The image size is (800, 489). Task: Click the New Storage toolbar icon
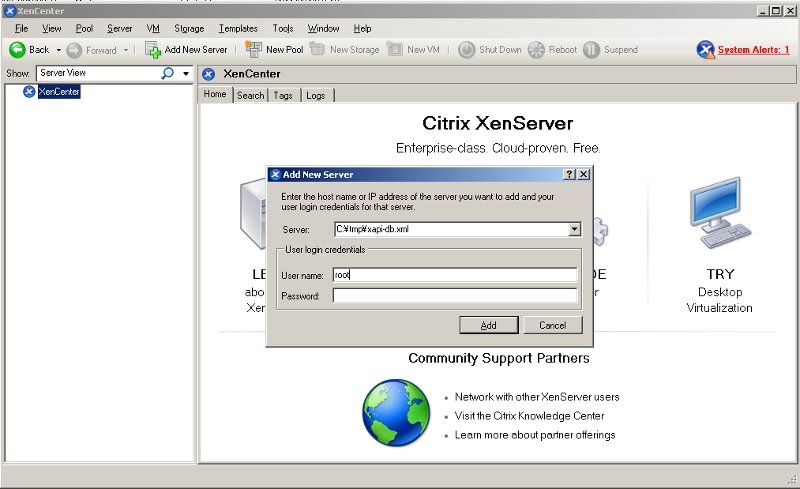[x=317, y=49]
